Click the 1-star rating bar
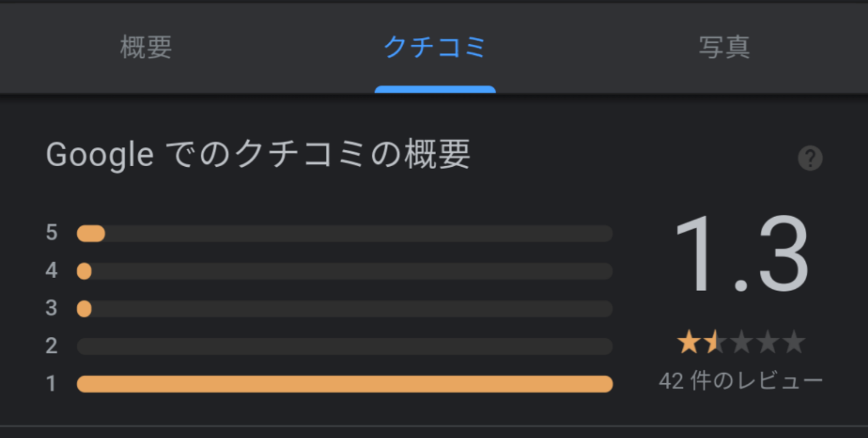The width and height of the screenshot is (868, 438). [344, 384]
